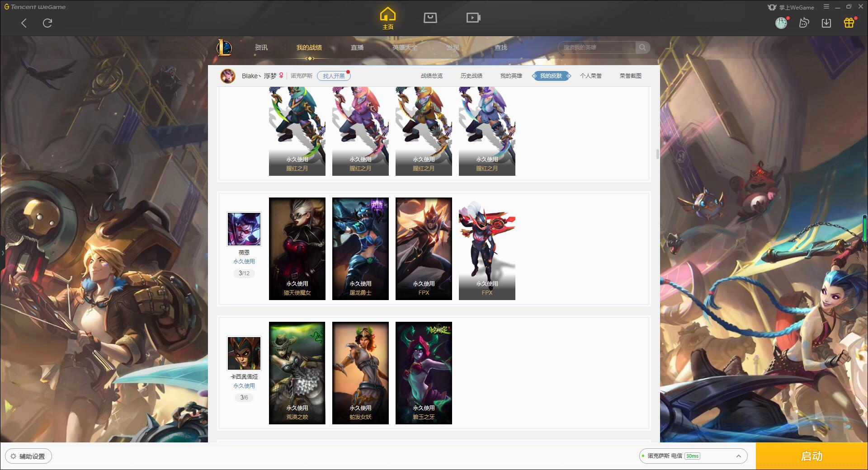
Task: Click the 找人开黑 button
Action: [x=334, y=76]
